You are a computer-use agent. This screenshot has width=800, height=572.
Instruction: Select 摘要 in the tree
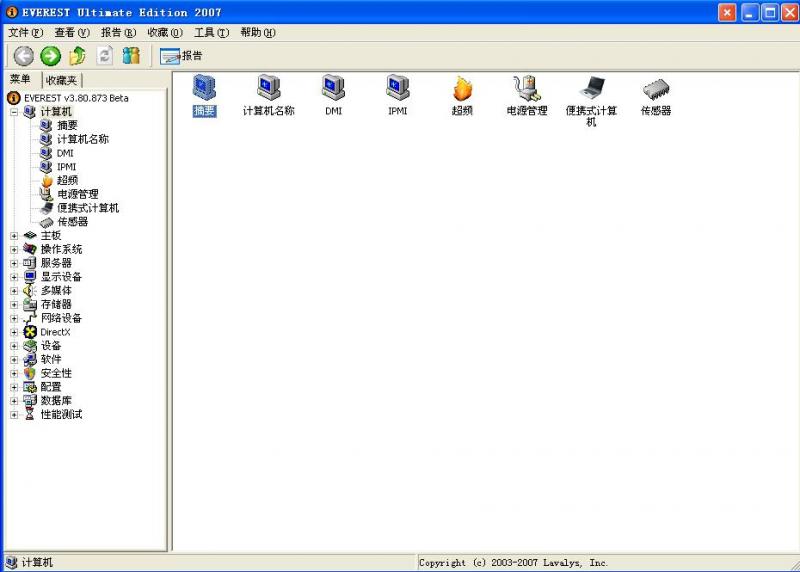[67, 126]
